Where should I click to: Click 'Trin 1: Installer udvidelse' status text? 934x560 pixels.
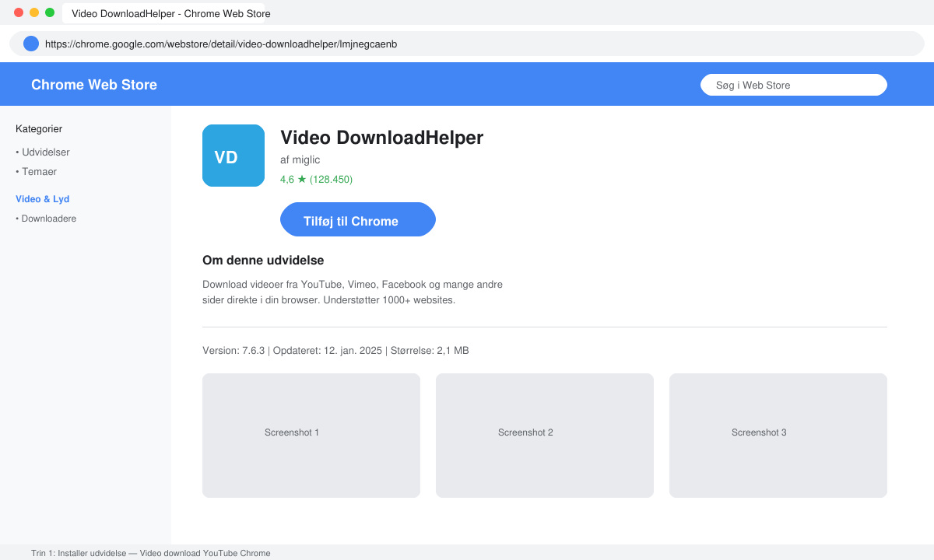click(151, 553)
